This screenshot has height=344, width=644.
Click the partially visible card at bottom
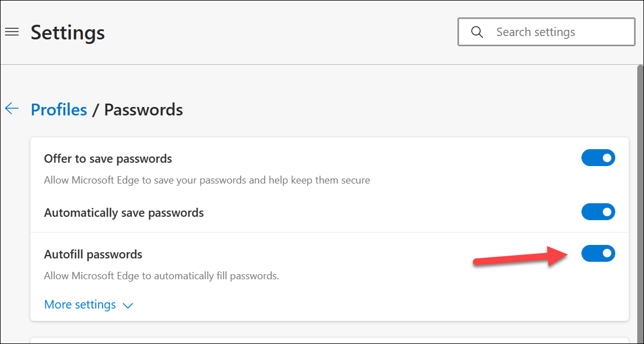pyautogui.click(x=329, y=341)
